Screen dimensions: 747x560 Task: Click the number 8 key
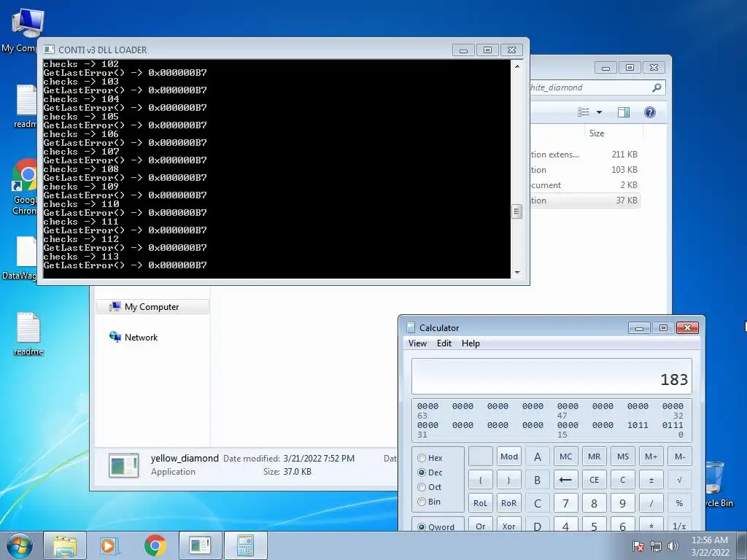click(x=594, y=503)
